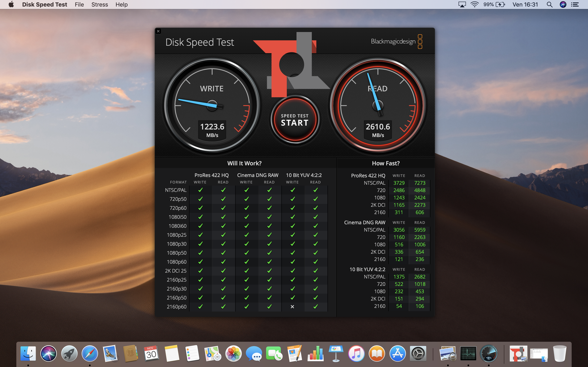Click Siri icon in menu bar
This screenshot has width=588, height=367.
[x=563, y=4]
